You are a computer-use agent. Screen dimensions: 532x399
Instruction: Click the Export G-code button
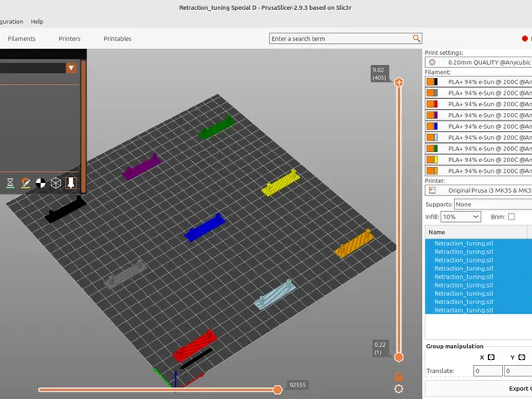(479, 388)
